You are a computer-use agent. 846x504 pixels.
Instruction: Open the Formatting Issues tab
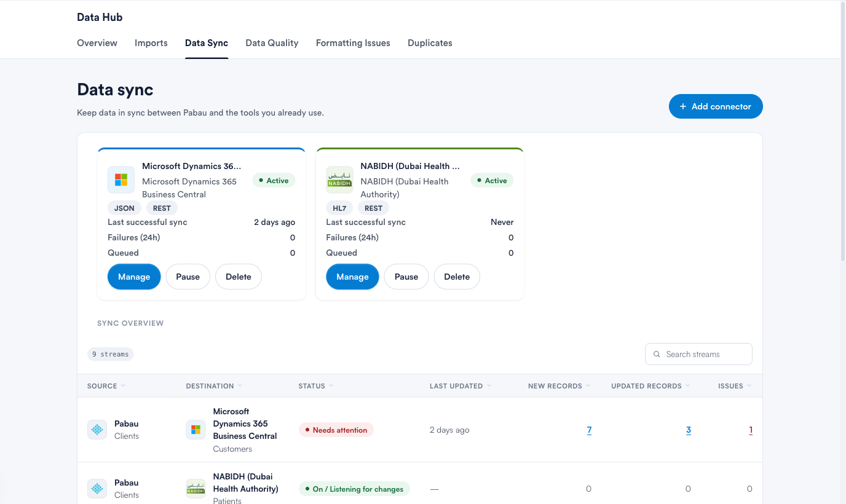pos(353,43)
